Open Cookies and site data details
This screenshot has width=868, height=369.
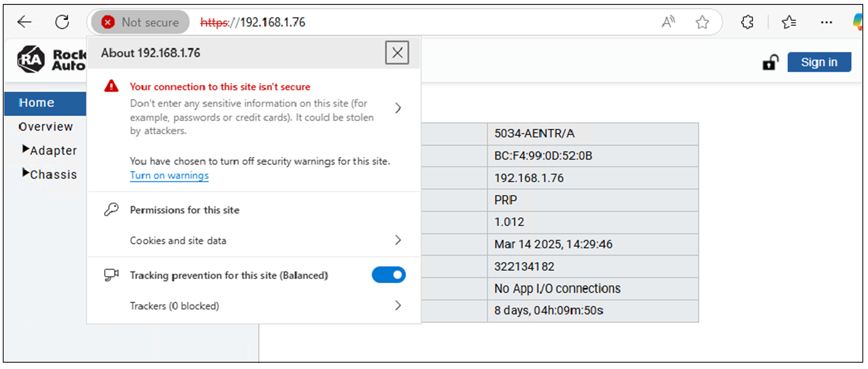click(x=254, y=240)
